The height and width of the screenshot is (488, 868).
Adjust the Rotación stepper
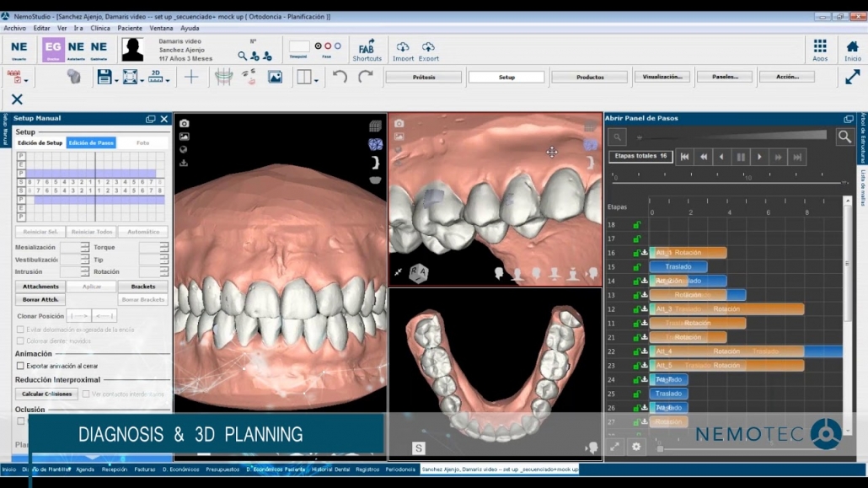click(x=163, y=271)
